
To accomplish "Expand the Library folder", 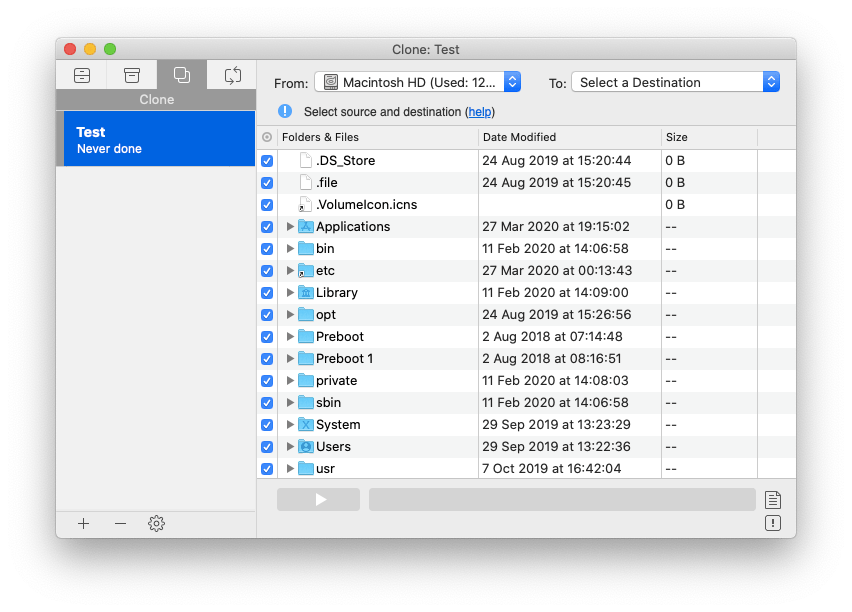I will pyautogui.click(x=290, y=292).
